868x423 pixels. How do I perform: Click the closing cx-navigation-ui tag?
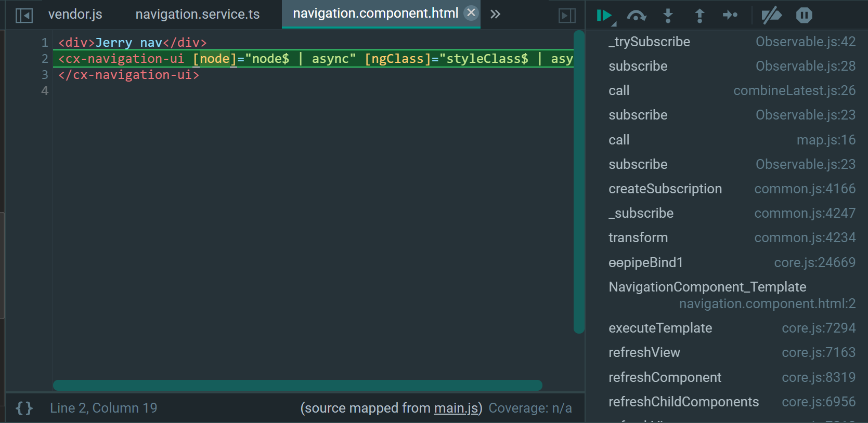129,75
